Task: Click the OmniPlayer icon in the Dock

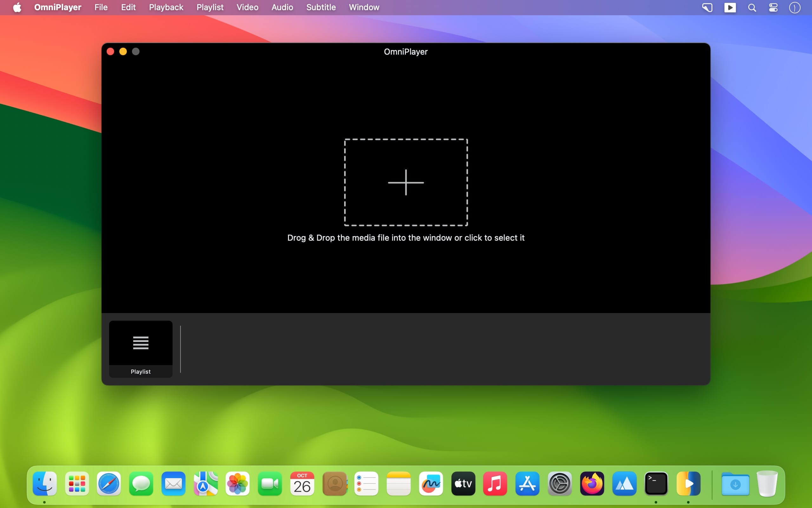Action: [689, 484]
